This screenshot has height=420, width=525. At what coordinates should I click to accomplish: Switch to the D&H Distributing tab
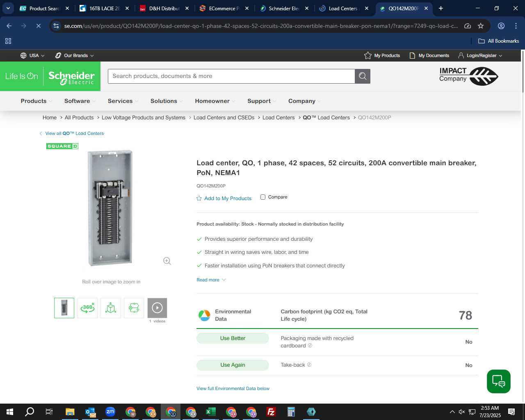[x=164, y=8]
